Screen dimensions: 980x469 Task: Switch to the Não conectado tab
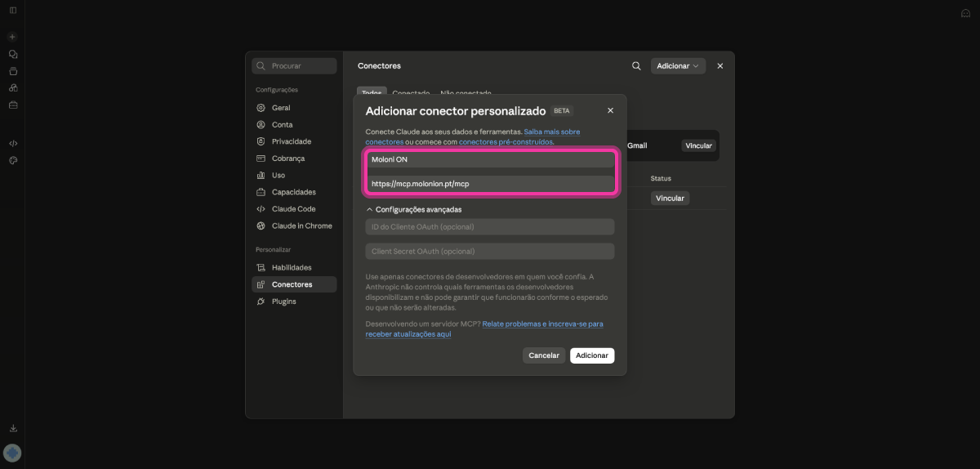pos(465,93)
